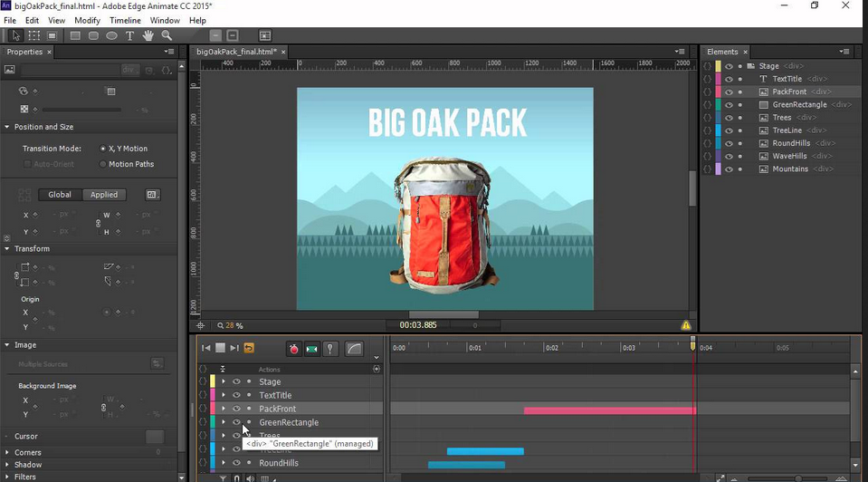The image size is (868, 482).
Task: Open the Timeline menu
Action: tap(125, 21)
